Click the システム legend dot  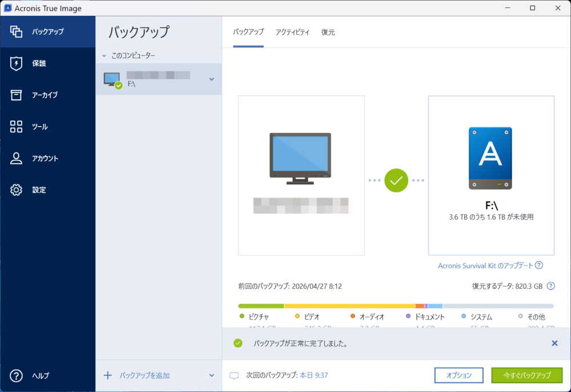tap(464, 316)
